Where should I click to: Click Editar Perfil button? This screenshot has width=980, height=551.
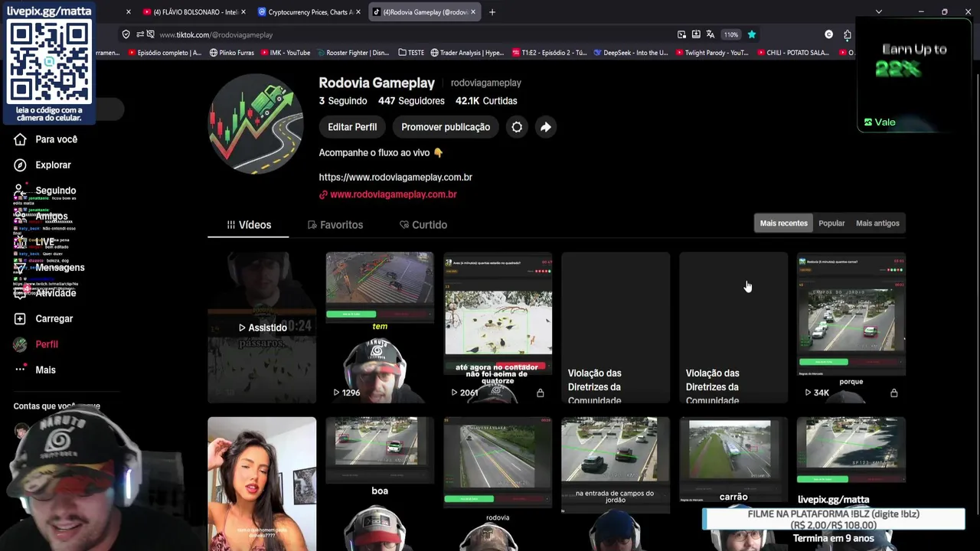pyautogui.click(x=352, y=127)
